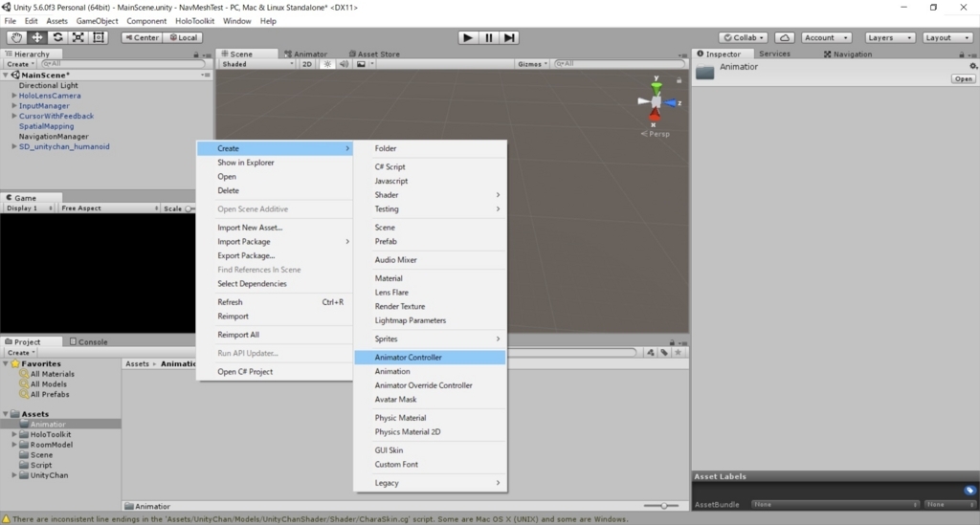Select NavigationManager in Hierarchy
The height and width of the screenshot is (525, 980).
(54, 136)
